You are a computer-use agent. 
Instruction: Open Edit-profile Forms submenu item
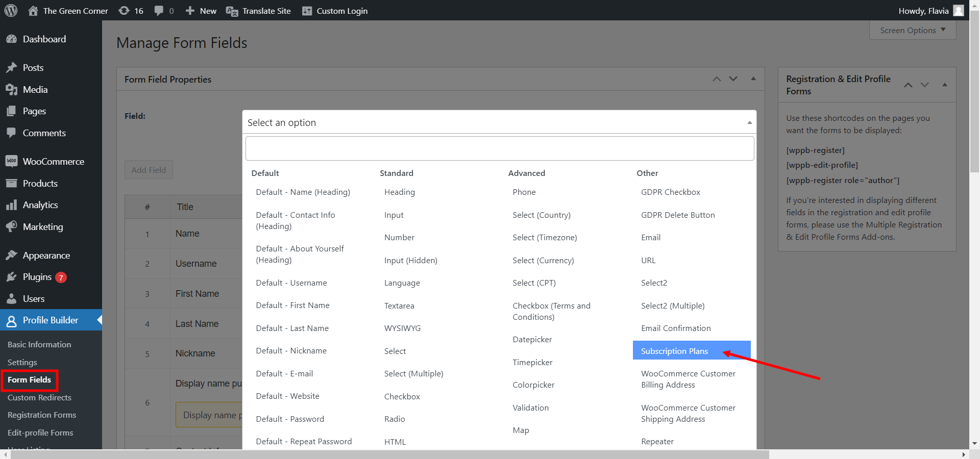pyautogui.click(x=40, y=433)
